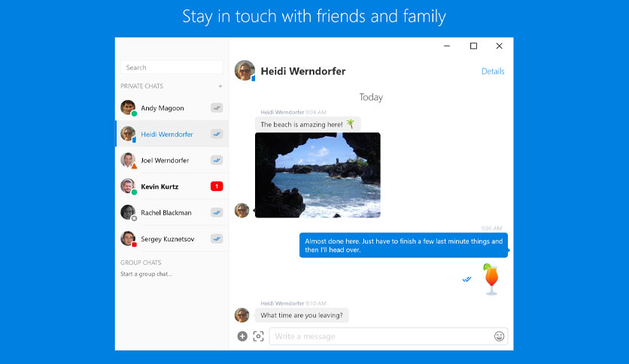Click read-receipt checkmark beside Andy Magoon

pyautogui.click(x=217, y=108)
